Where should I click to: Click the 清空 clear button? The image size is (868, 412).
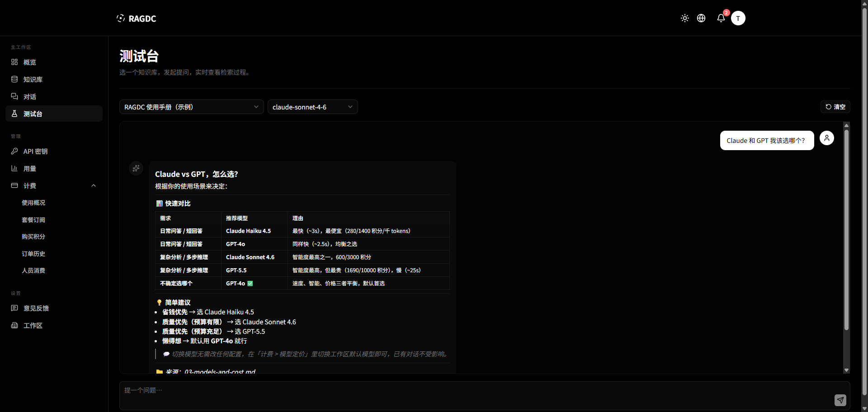(x=835, y=107)
